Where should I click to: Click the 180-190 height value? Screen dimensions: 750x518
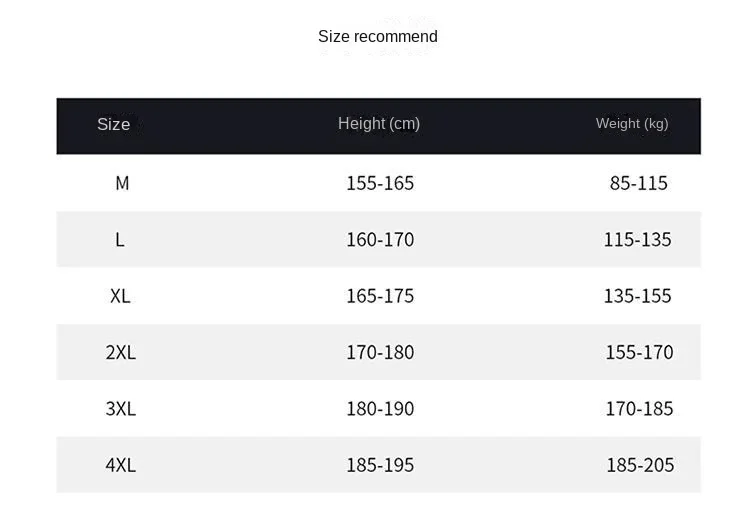coord(380,409)
